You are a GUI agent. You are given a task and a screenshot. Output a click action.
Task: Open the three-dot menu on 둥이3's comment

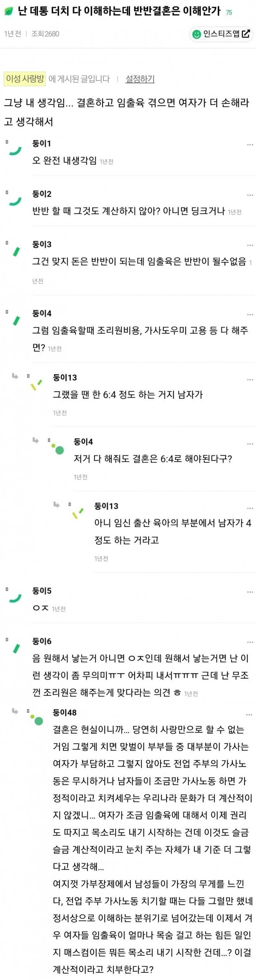250,245
